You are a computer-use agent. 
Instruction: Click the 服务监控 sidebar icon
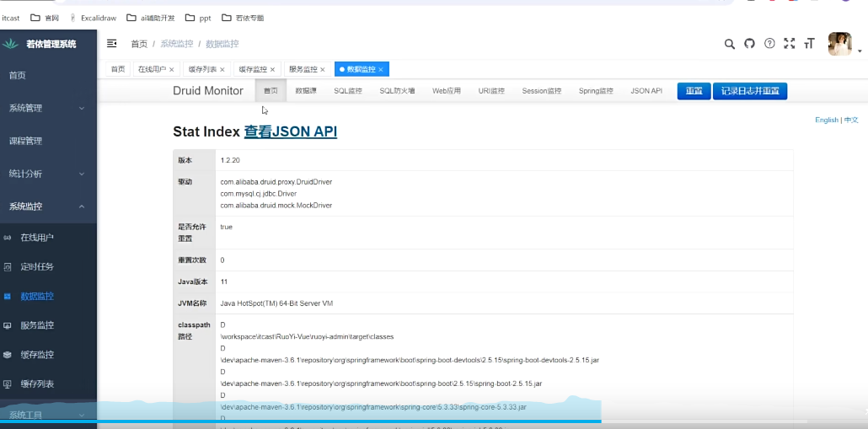[8, 325]
